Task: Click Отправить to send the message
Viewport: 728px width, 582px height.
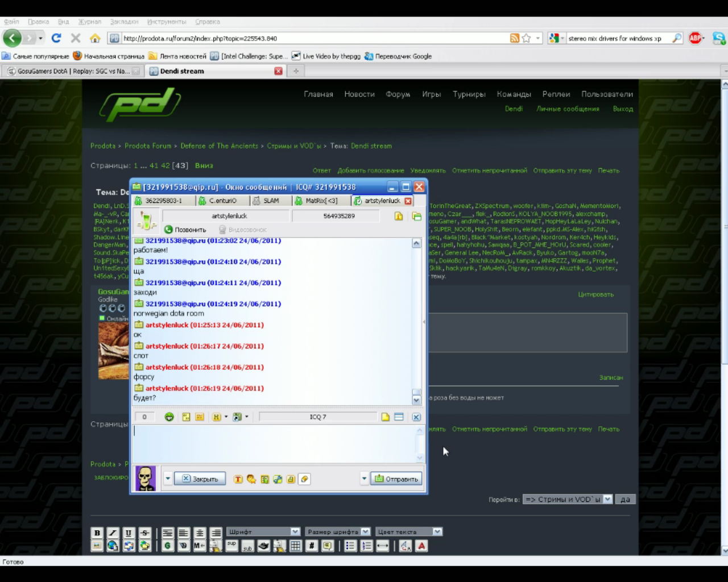Action: pyautogui.click(x=396, y=479)
